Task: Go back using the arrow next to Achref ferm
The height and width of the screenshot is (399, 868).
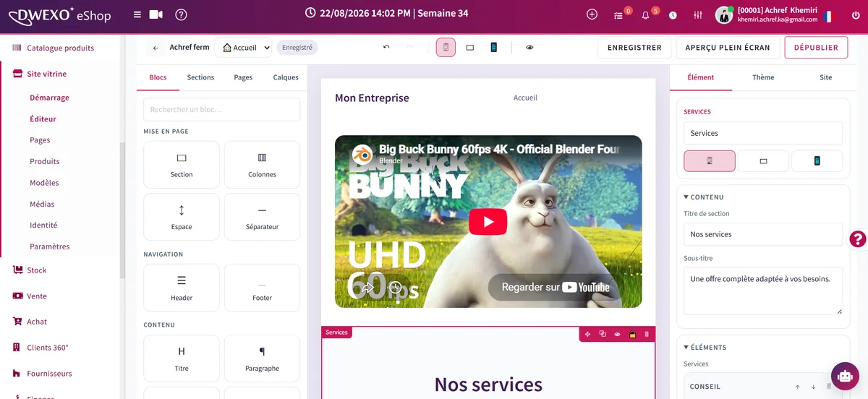Action: [156, 48]
